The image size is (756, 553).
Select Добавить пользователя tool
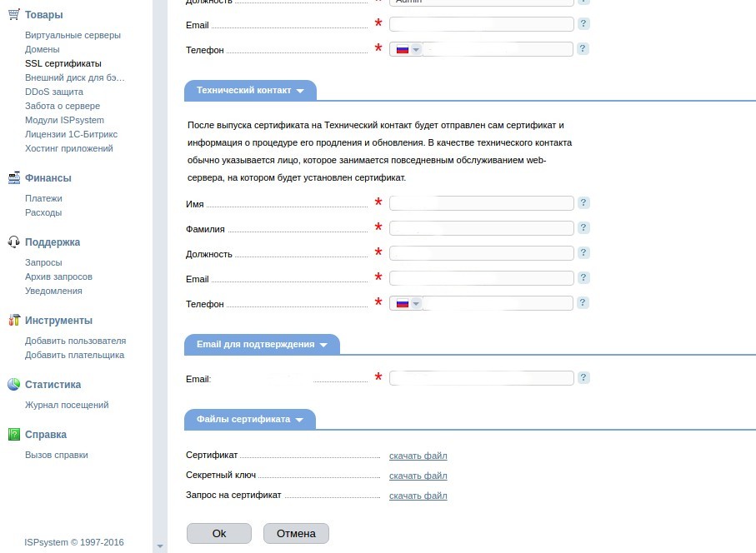(x=76, y=341)
